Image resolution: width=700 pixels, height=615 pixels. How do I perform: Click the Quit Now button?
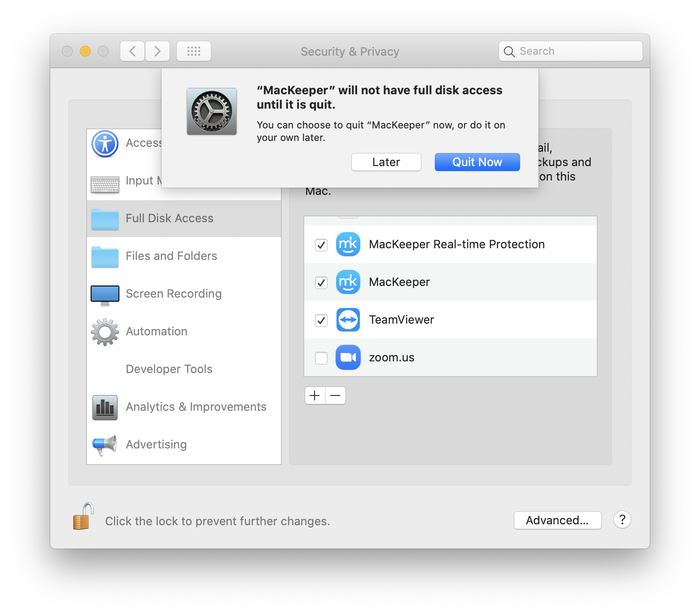tap(477, 162)
